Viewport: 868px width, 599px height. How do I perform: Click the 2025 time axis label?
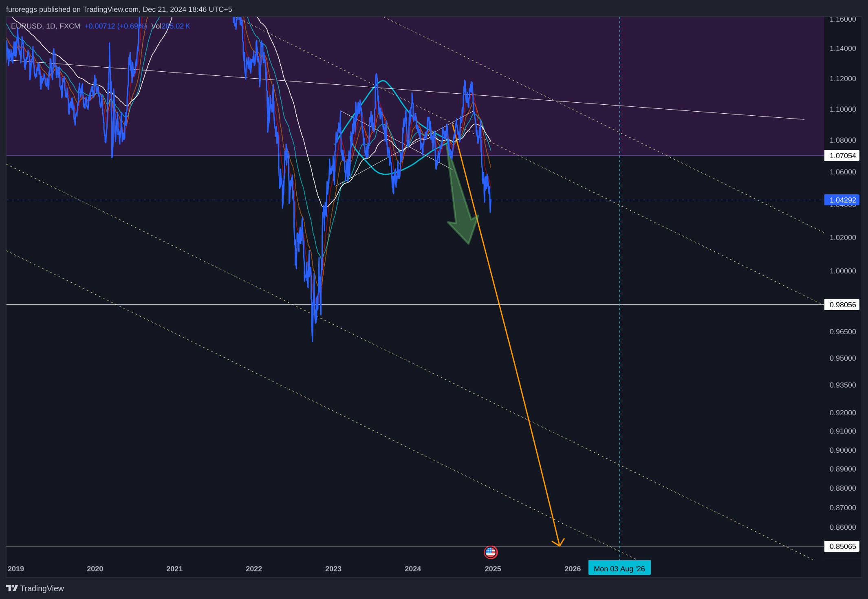(x=493, y=569)
